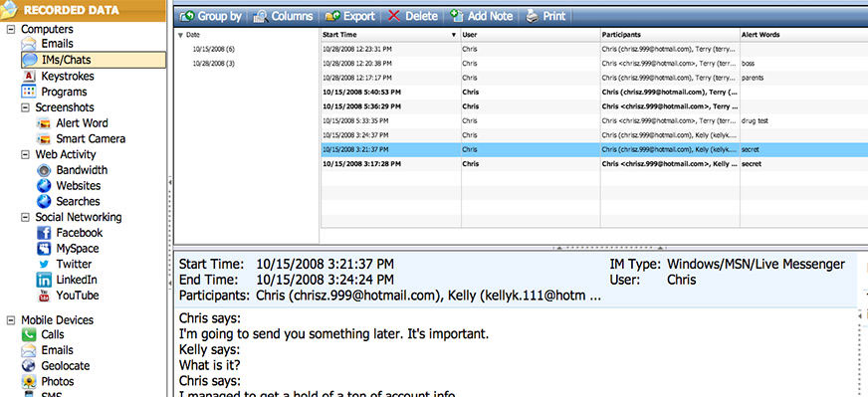Open the Keystrokes icon
Viewport: 868px width, 397px height.
(x=29, y=76)
